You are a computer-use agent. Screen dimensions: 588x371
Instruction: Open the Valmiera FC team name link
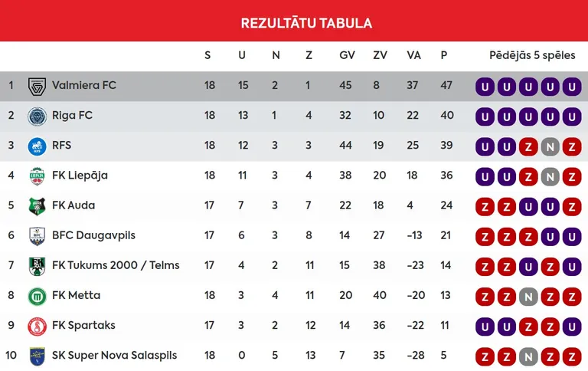coord(84,85)
